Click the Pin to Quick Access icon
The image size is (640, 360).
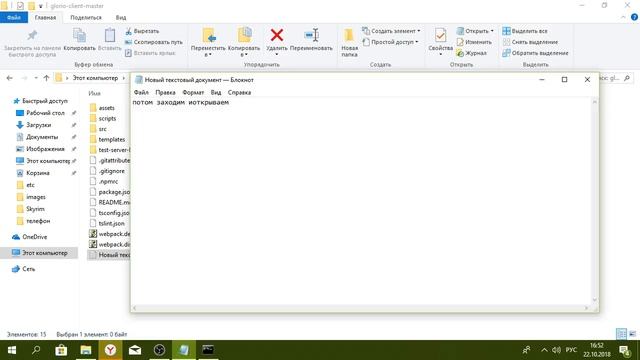pos(32,35)
